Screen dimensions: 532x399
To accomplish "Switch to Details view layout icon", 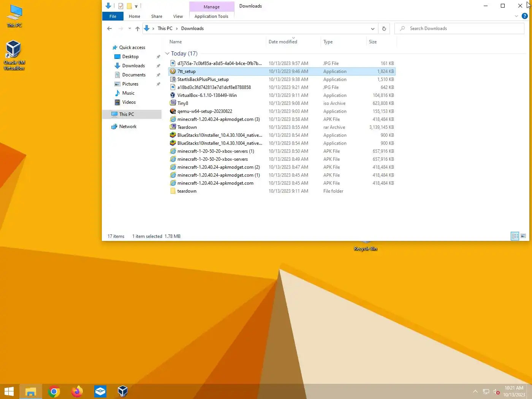I will pyautogui.click(x=515, y=236).
